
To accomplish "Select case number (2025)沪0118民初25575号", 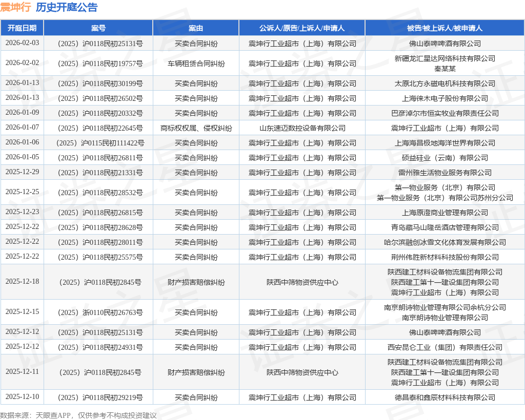I will coord(100,257).
